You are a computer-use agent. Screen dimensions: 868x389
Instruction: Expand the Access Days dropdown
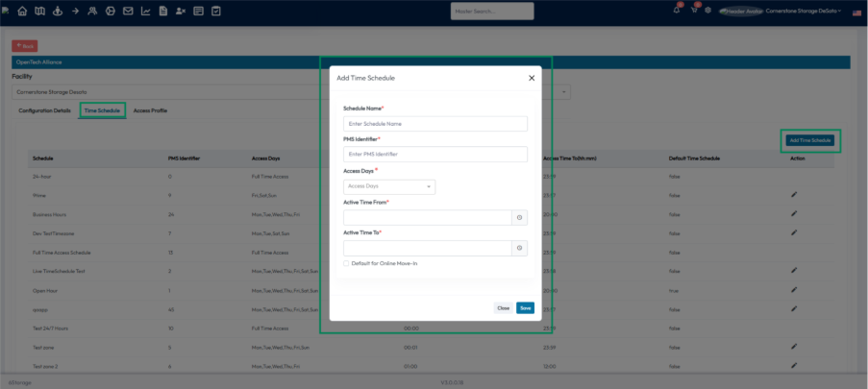389,186
